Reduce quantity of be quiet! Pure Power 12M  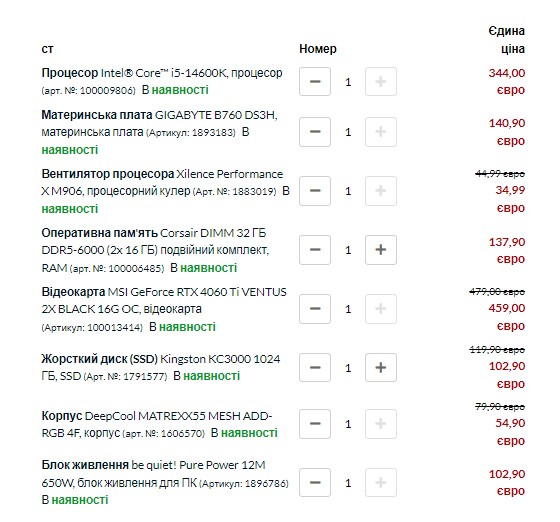coord(315,483)
